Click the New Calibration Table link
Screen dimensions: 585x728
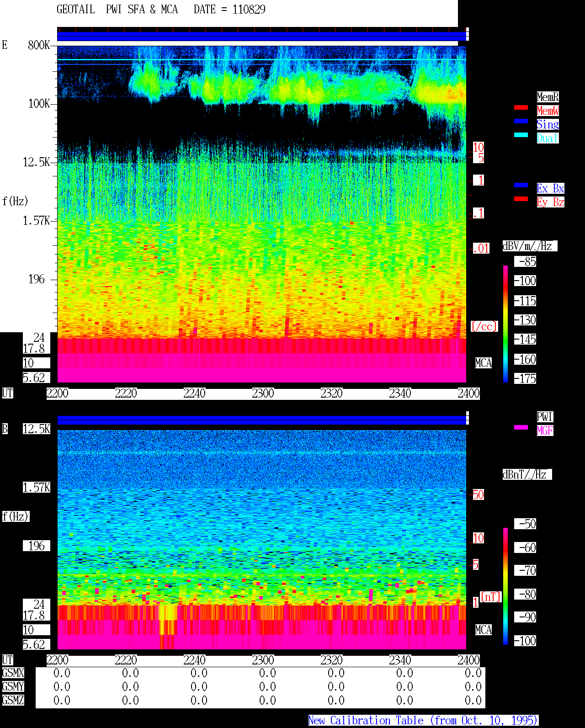pos(423,721)
